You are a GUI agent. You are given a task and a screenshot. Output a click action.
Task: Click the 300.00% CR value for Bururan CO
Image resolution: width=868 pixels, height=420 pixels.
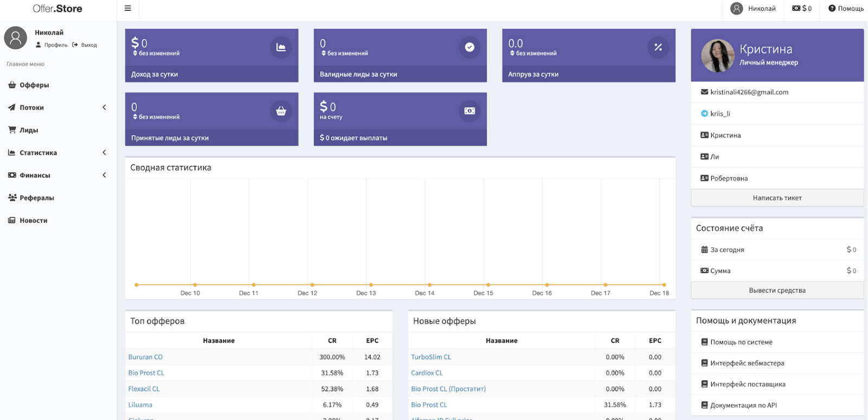coord(332,357)
